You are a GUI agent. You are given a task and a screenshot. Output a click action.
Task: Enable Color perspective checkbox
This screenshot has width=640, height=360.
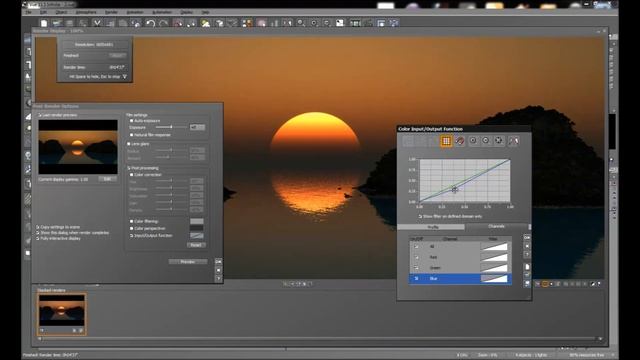coord(131,229)
